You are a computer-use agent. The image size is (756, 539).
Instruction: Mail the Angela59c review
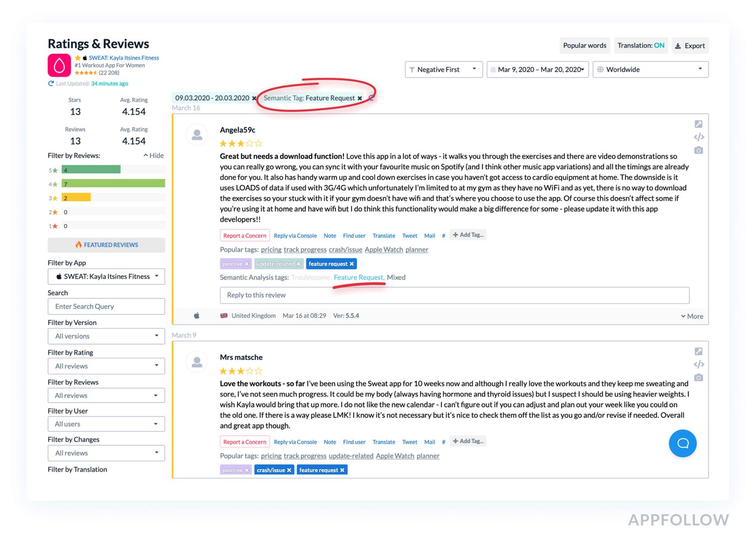[430, 236]
